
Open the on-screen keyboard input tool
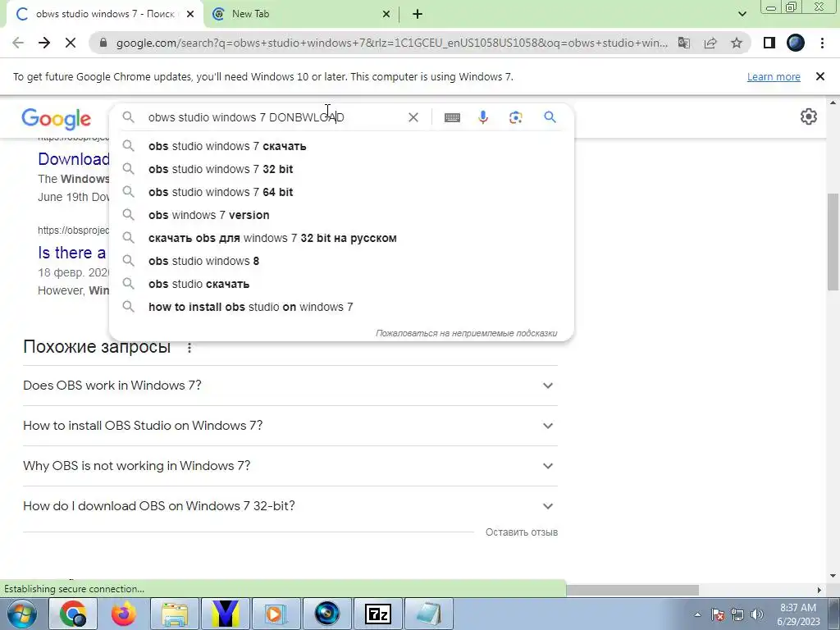coord(452,117)
